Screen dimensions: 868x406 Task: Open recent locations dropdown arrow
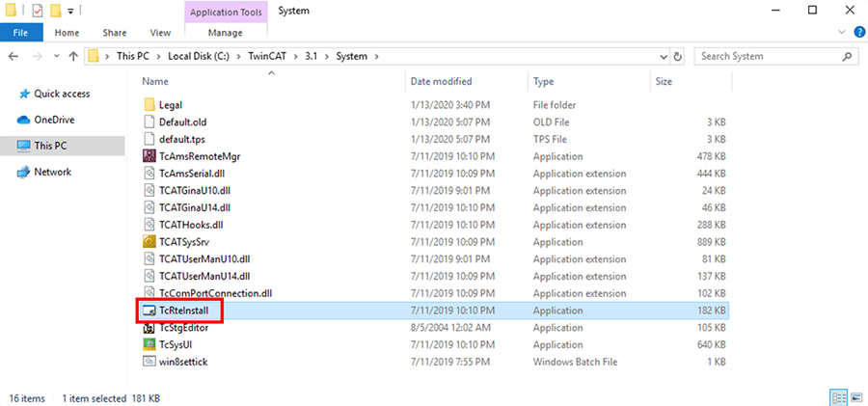57,57
